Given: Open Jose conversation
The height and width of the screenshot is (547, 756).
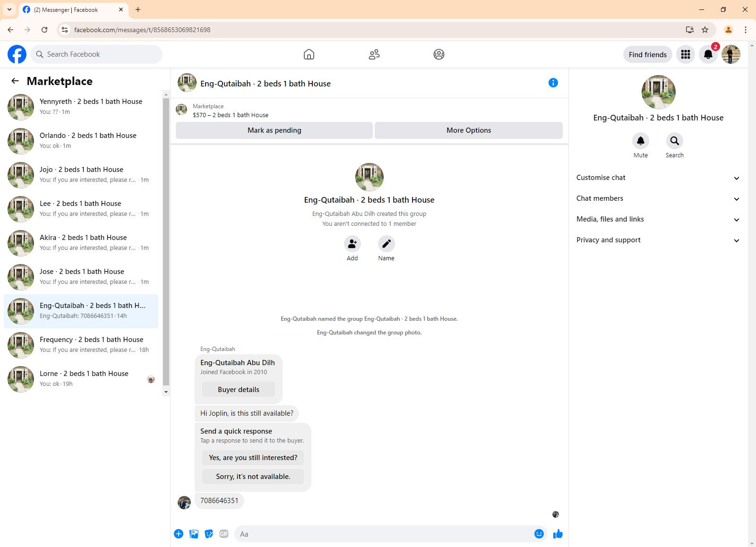Looking at the screenshot, I should coord(81,277).
